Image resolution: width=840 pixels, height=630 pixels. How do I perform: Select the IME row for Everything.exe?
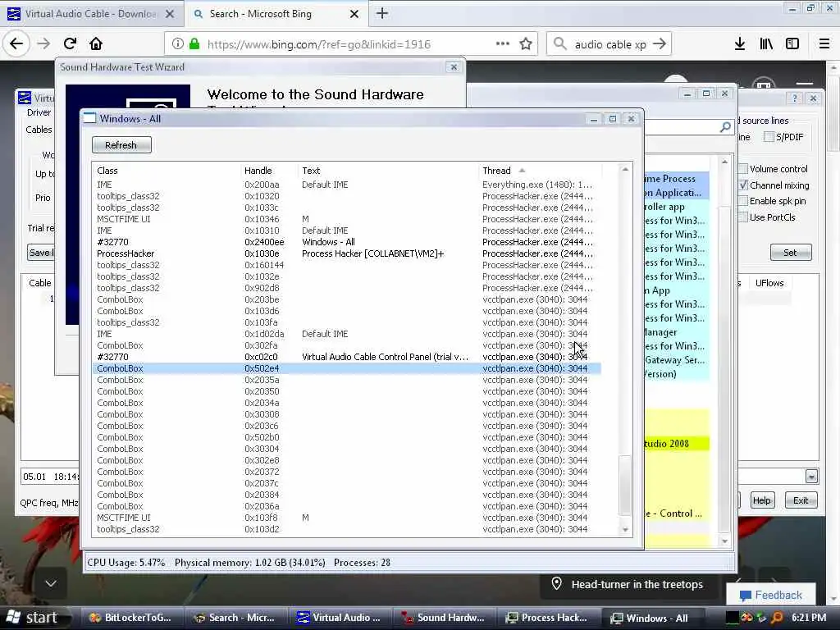coord(347,185)
